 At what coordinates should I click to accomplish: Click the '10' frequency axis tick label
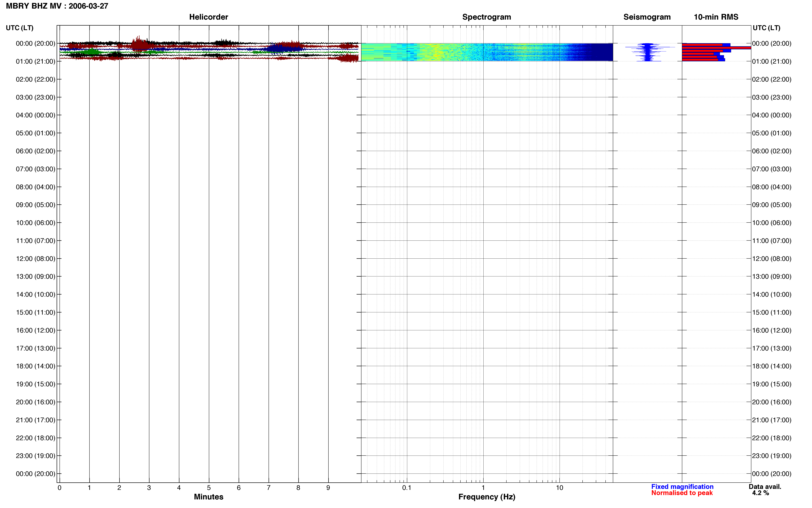click(559, 488)
